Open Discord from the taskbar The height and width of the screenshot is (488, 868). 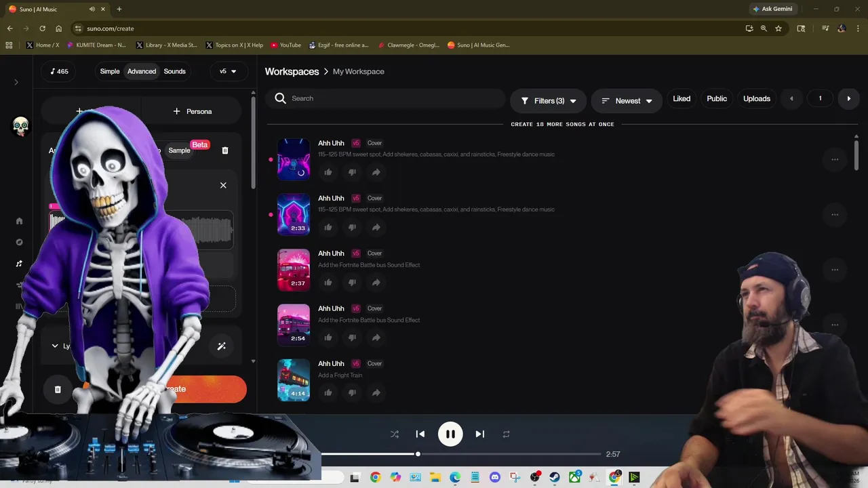point(494,477)
